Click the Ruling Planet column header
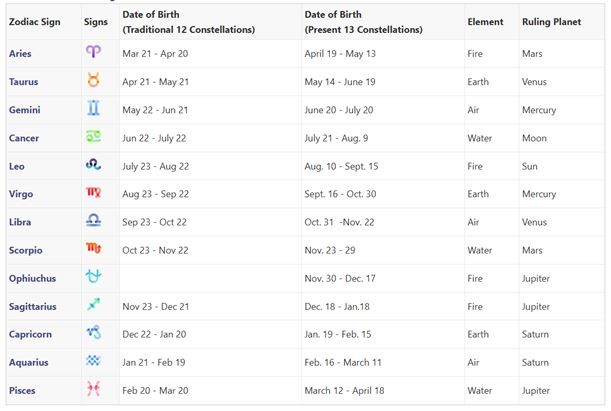 [x=551, y=21]
